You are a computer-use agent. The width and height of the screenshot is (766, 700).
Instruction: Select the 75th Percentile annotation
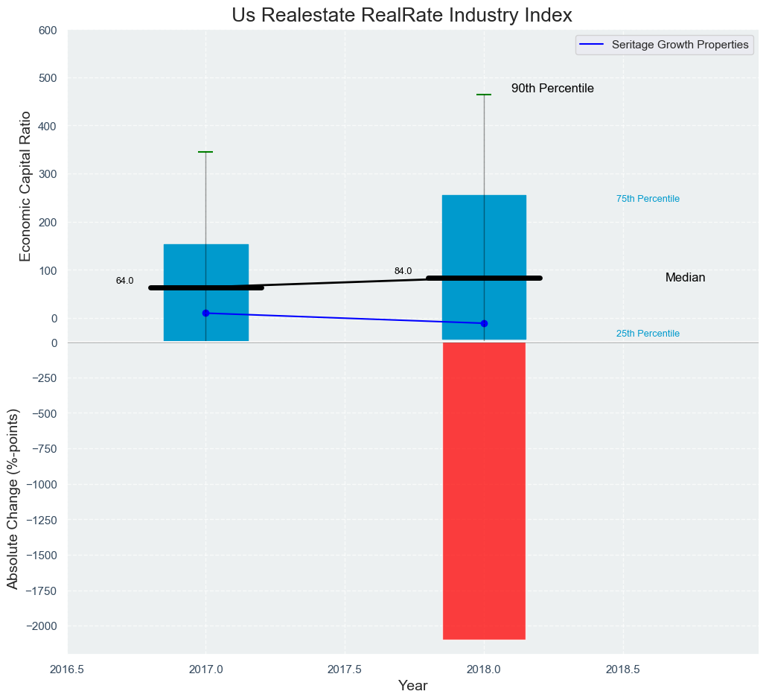point(648,199)
